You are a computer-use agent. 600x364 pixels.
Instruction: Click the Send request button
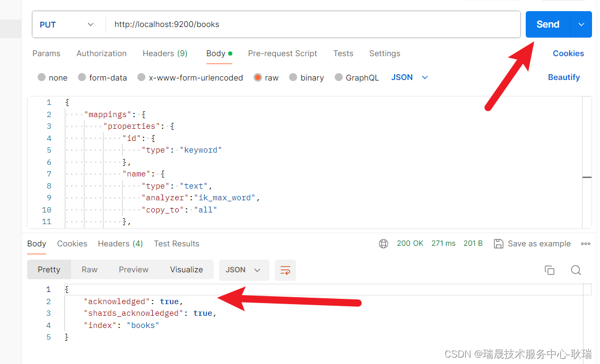coord(547,24)
